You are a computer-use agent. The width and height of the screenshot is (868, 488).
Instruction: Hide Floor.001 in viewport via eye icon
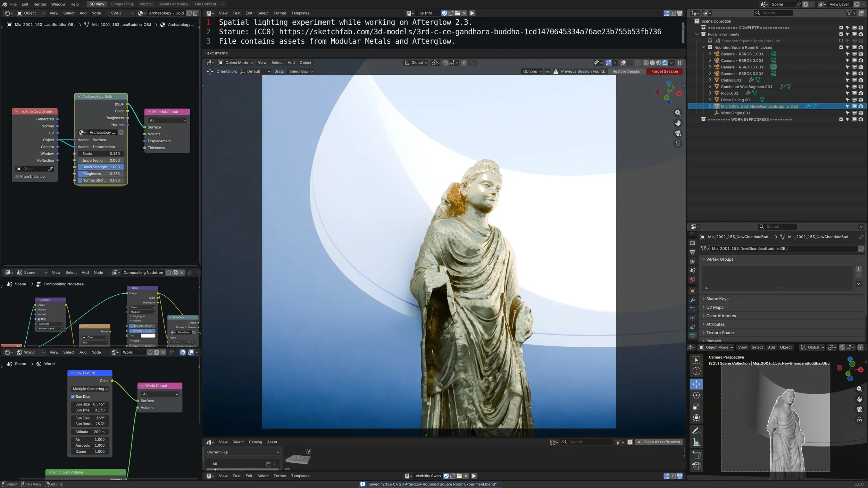(854, 93)
